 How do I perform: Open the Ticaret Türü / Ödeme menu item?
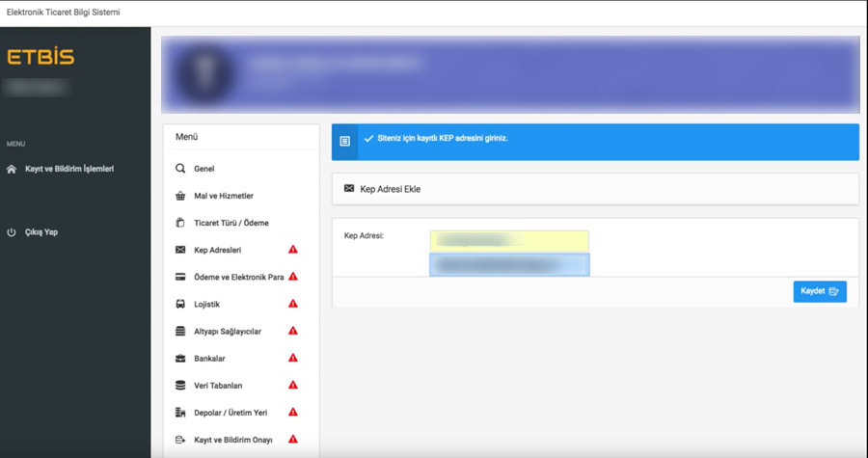point(231,223)
